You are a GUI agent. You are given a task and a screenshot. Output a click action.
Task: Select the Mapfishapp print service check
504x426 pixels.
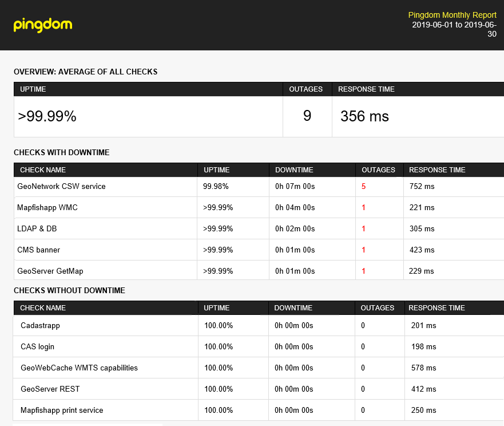pyautogui.click(x=62, y=410)
